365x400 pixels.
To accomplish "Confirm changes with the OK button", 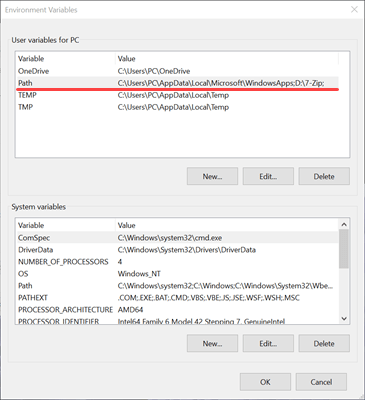I will [x=265, y=382].
